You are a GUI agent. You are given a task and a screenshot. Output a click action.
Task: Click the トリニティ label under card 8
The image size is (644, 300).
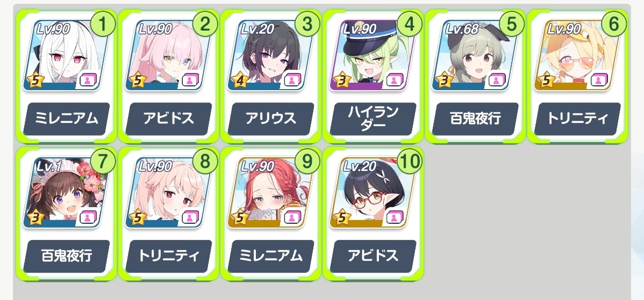coord(168,256)
